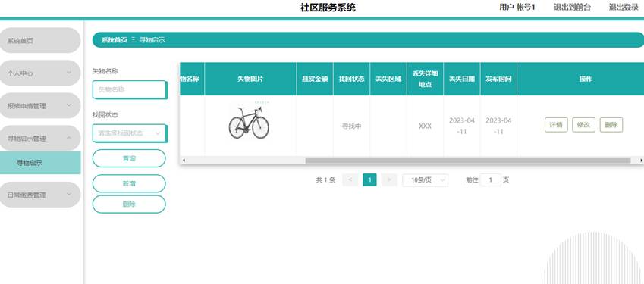Click 删除 button in the table row
Image resolution: width=644 pixels, height=284 pixels.
point(611,125)
